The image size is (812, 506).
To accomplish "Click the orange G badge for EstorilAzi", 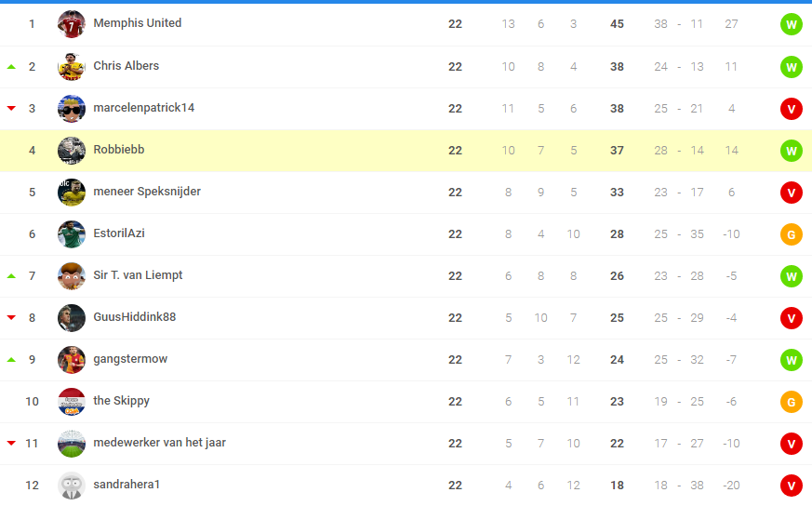I will point(792,234).
